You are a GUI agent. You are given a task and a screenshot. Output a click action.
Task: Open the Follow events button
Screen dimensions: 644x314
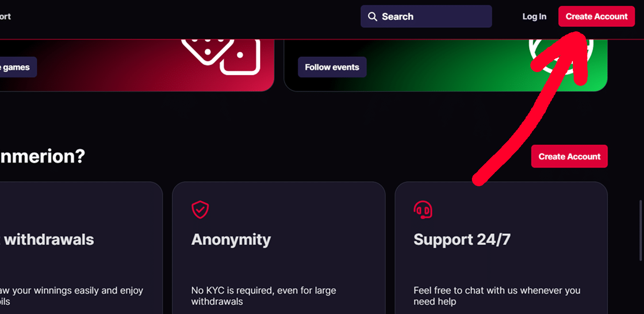[332, 67]
